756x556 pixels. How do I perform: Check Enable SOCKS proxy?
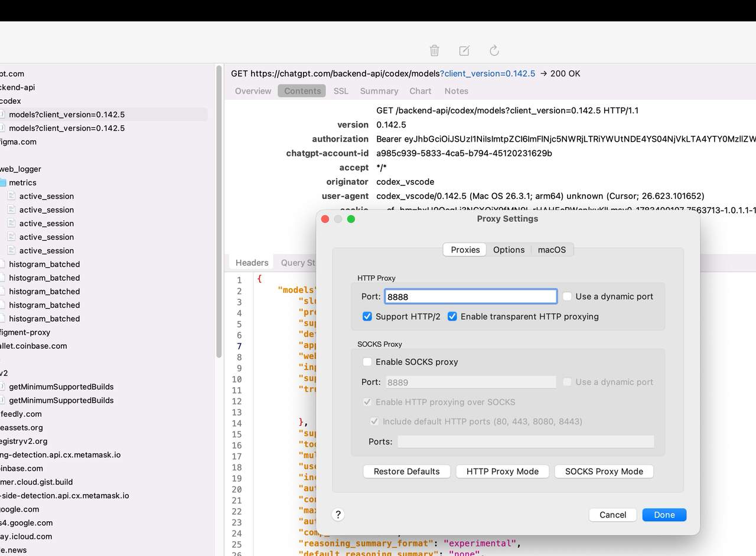[367, 362]
